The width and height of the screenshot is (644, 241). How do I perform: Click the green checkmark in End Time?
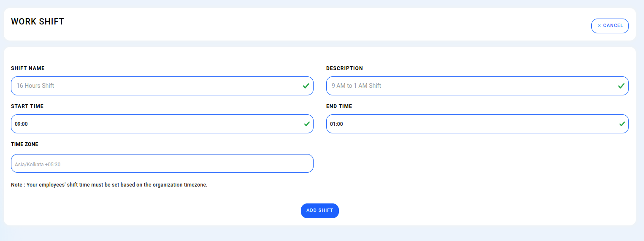click(622, 124)
